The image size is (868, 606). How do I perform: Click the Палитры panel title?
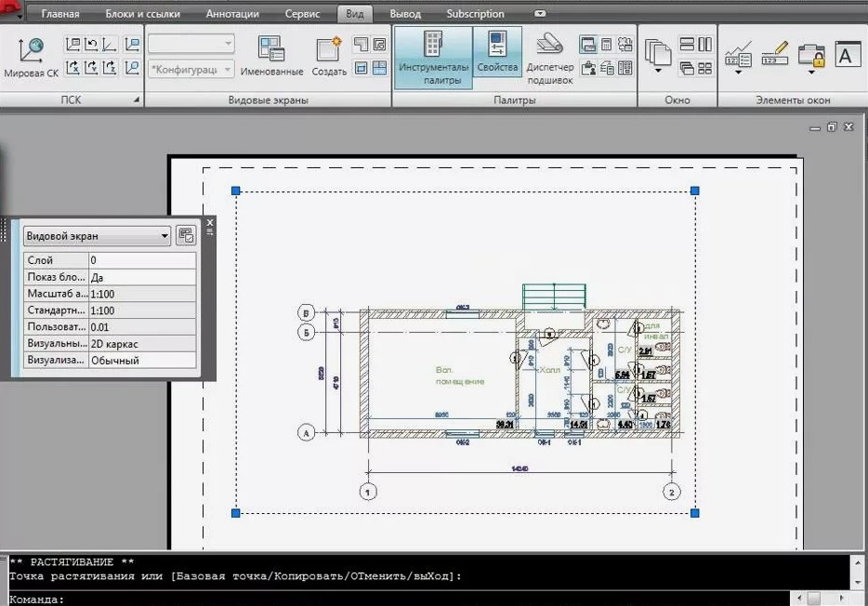(x=514, y=100)
